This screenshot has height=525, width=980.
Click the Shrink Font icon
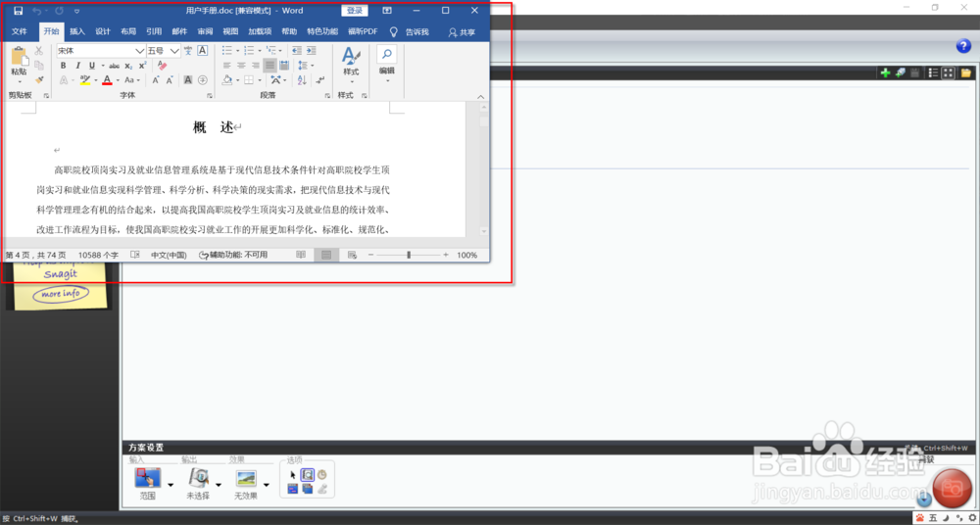pos(170,80)
